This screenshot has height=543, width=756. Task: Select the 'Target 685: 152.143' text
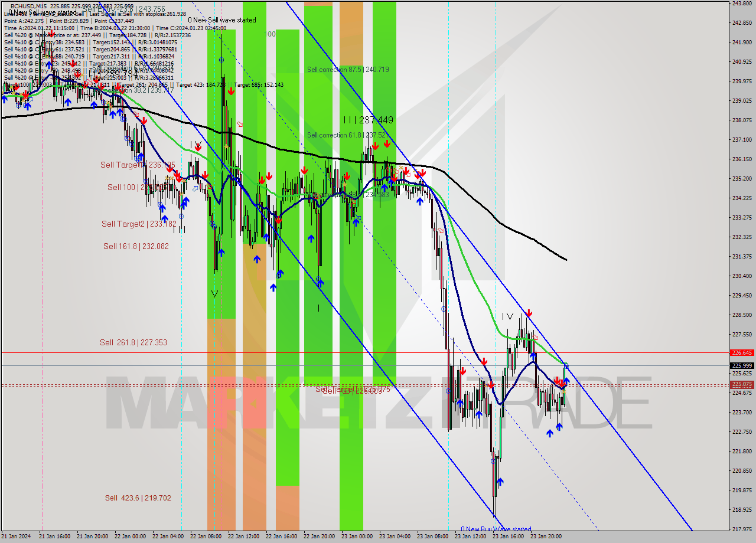259,85
